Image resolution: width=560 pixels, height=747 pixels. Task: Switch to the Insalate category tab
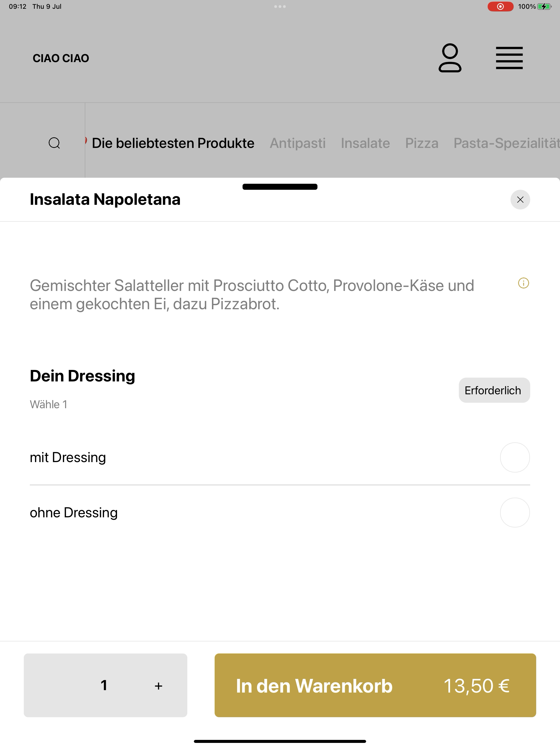click(x=366, y=143)
